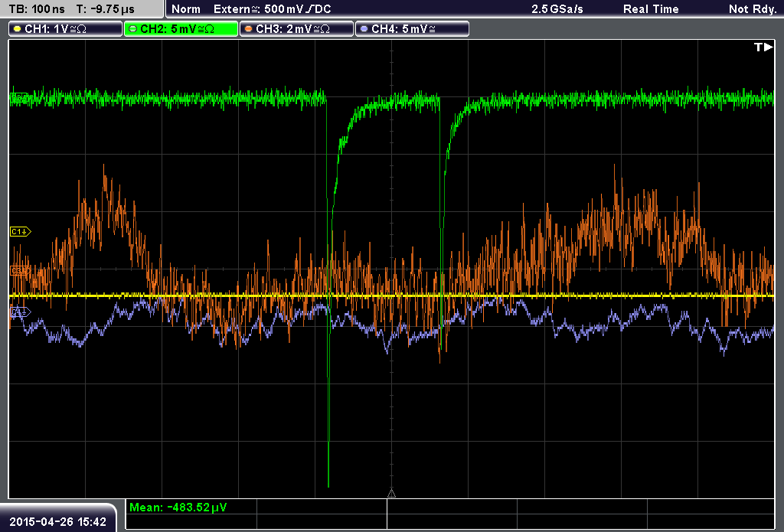Click the purple dot on CH4 tab

(364, 29)
